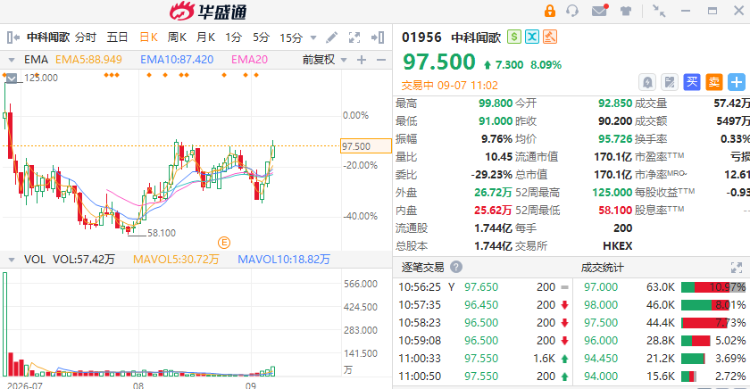Toggle the right-side panel collapse icon
The height and width of the screenshot is (389, 750).
pyautogui.click(x=378, y=37)
